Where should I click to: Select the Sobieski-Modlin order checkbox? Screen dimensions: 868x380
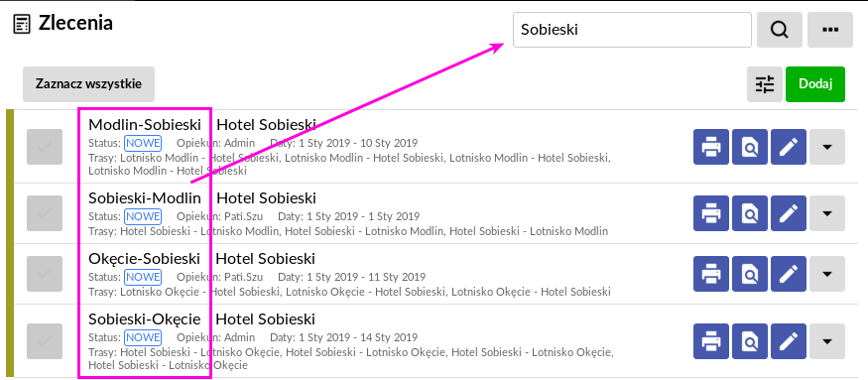pos(45,213)
